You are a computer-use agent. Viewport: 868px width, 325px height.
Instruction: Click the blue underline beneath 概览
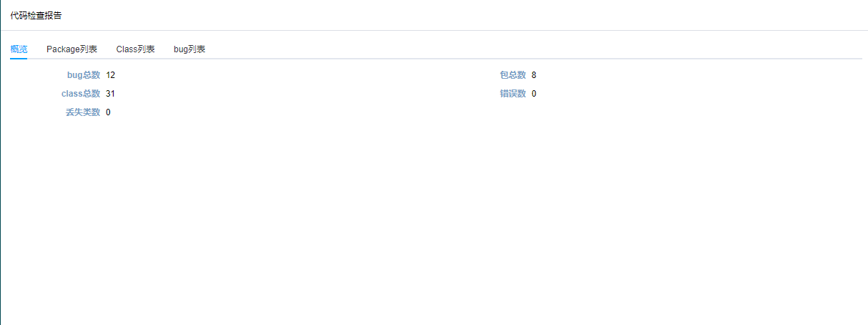point(19,58)
